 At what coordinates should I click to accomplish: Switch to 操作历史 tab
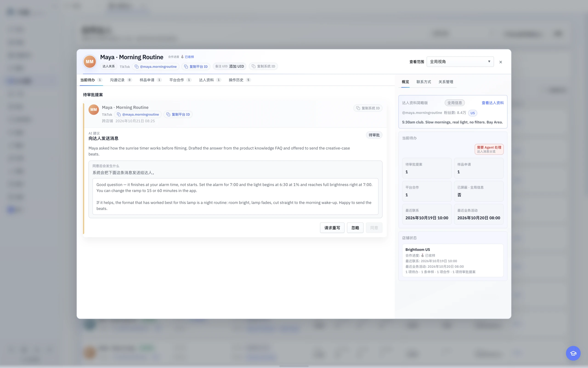pyautogui.click(x=240, y=80)
